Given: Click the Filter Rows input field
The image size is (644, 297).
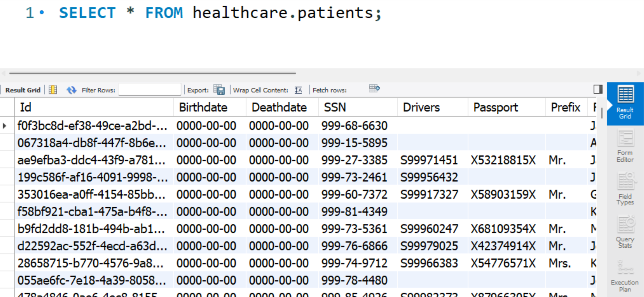Looking at the screenshot, I should click(150, 90).
